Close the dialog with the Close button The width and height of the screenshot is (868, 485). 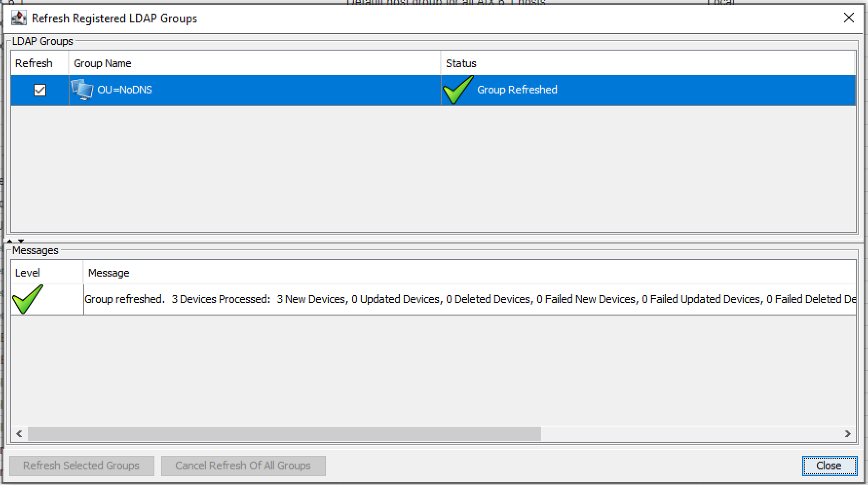coord(830,466)
